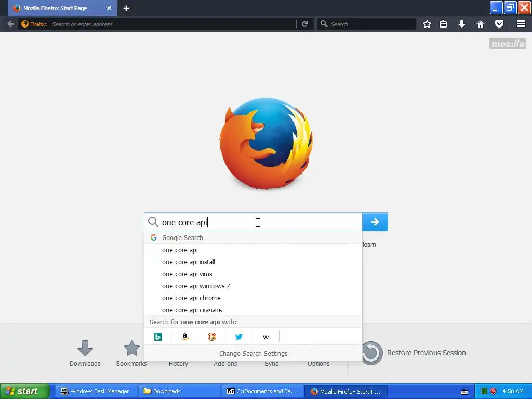
Task: Choose suggestion 'one core api chrome'
Action: (x=253, y=298)
